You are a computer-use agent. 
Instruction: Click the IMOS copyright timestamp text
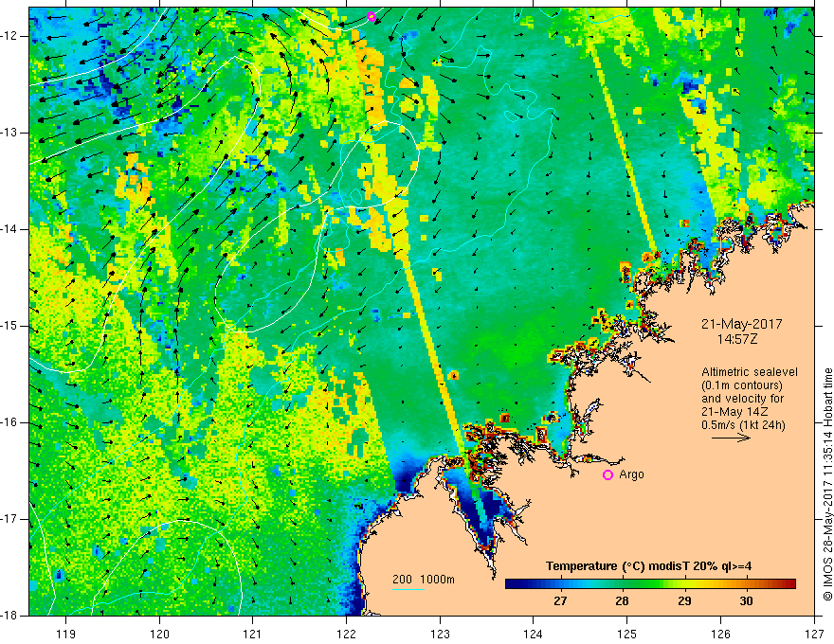click(x=827, y=485)
